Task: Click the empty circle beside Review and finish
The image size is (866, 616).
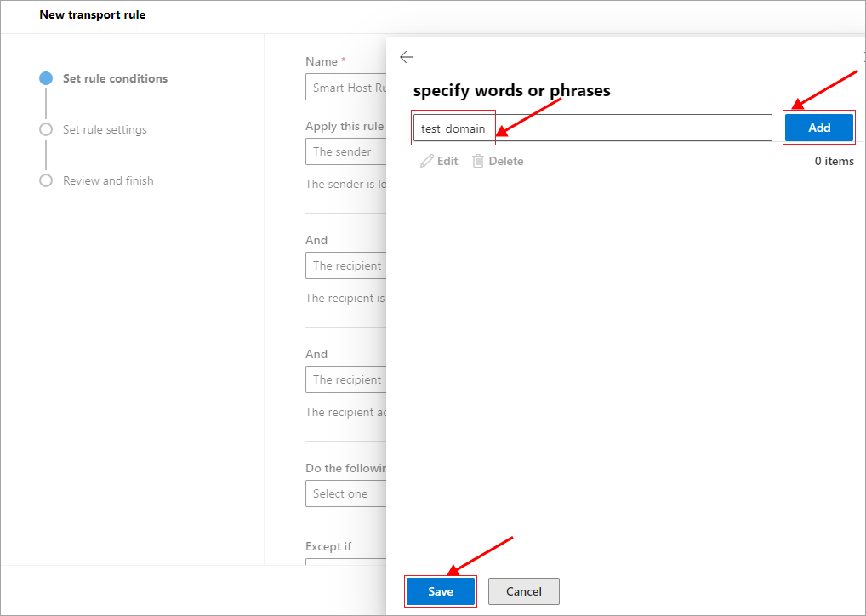Action: (46, 180)
